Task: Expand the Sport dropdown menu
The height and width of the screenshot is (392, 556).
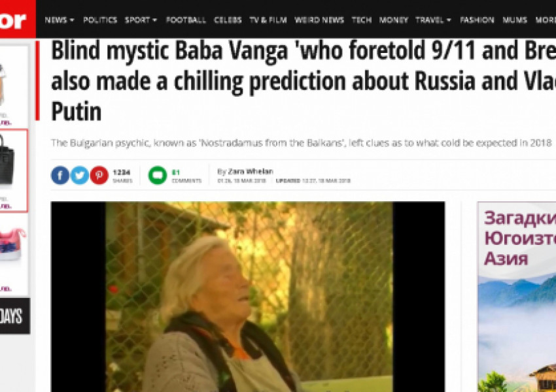Action: click(141, 20)
